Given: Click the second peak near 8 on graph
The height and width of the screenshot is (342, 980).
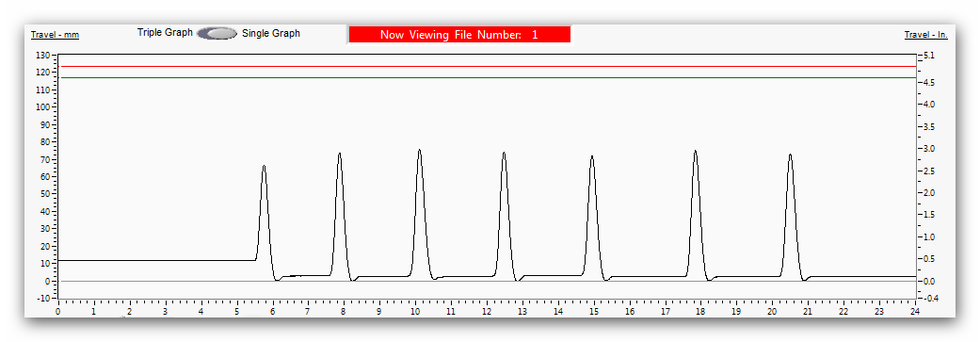Looking at the screenshot, I should 339,154.
